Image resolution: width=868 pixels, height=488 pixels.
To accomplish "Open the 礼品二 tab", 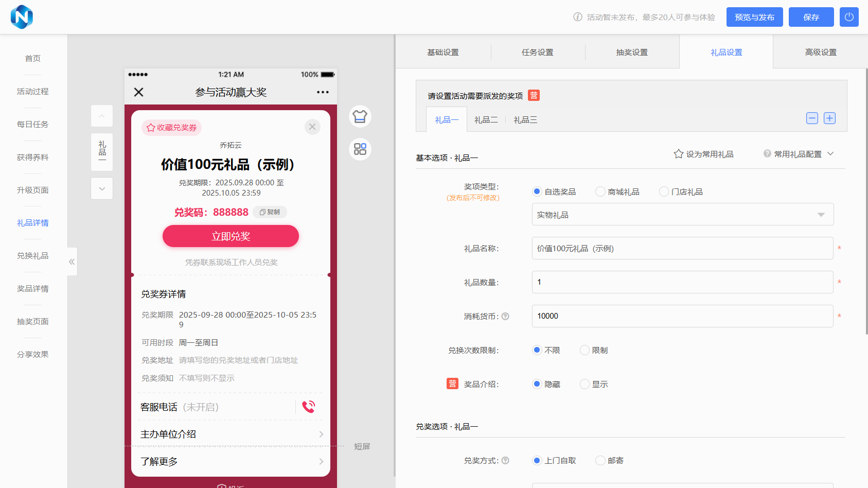I will point(486,119).
